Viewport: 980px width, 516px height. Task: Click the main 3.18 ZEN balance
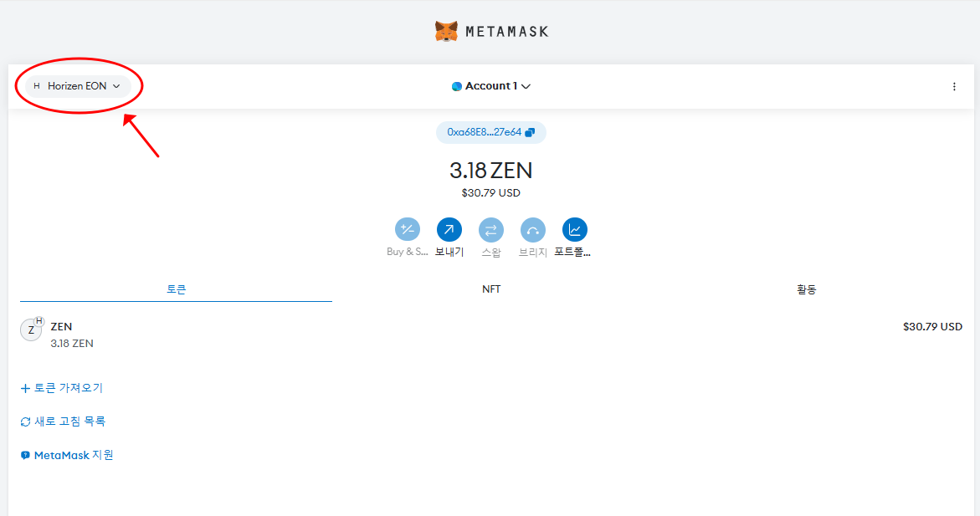point(491,170)
